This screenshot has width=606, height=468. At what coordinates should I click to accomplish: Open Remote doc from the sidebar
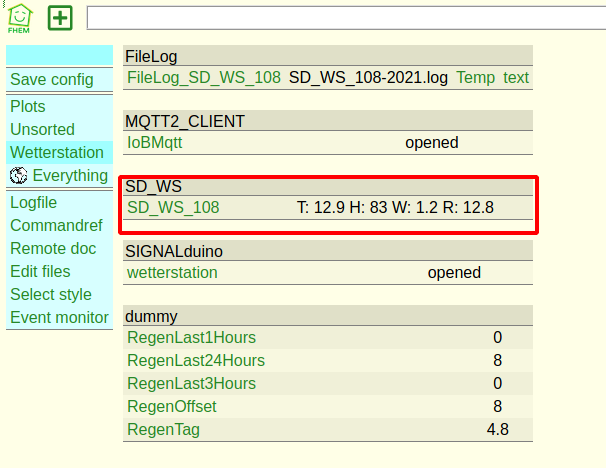click(53, 248)
